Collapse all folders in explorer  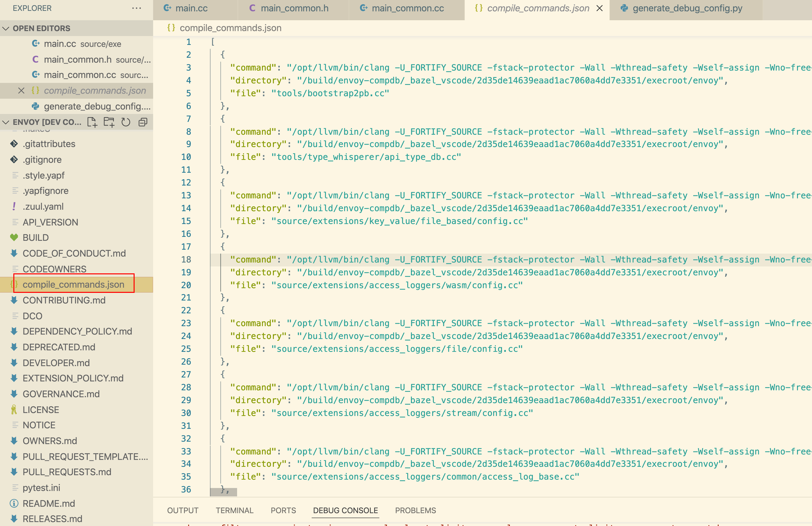[143, 122]
